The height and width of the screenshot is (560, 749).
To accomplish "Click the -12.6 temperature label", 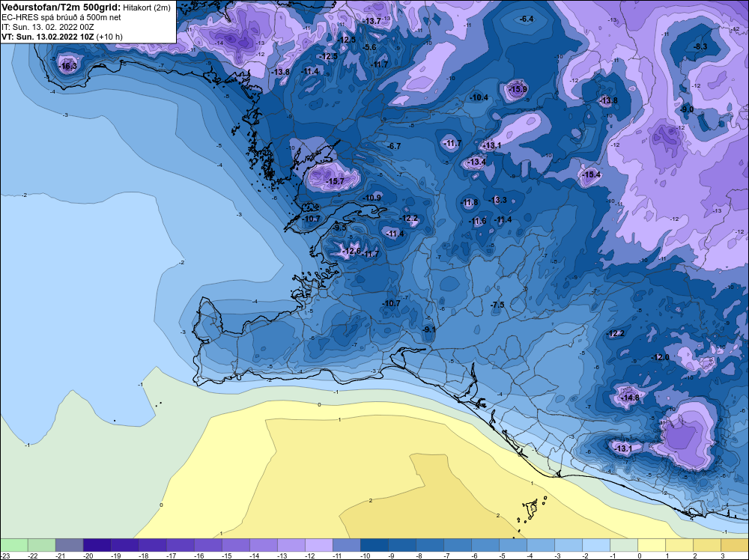I will pos(351,251).
